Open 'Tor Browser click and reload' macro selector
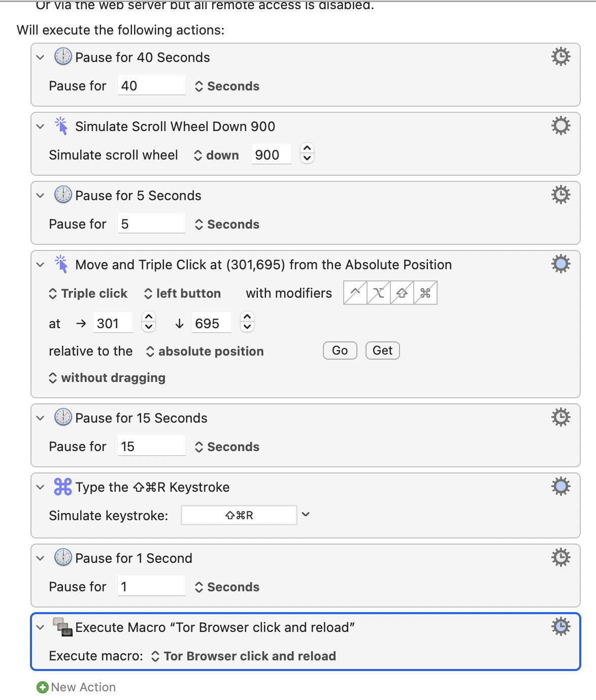The height and width of the screenshot is (700, 596). pyautogui.click(x=244, y=656)
